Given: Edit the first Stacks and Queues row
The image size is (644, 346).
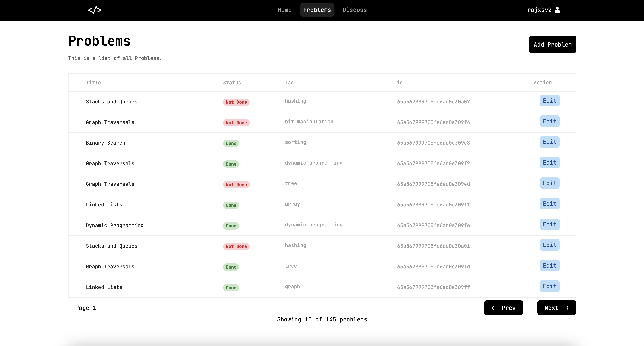Looking at the screenshot, I should (549, 101).
